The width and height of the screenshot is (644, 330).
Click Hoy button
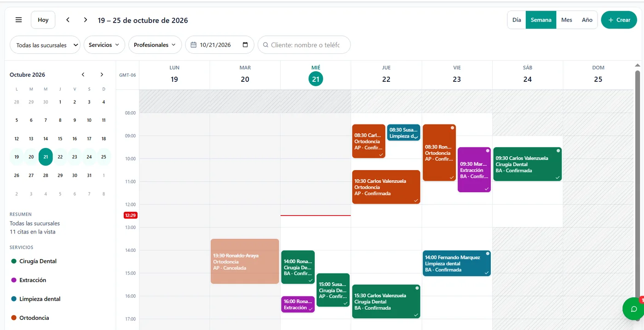43,20
